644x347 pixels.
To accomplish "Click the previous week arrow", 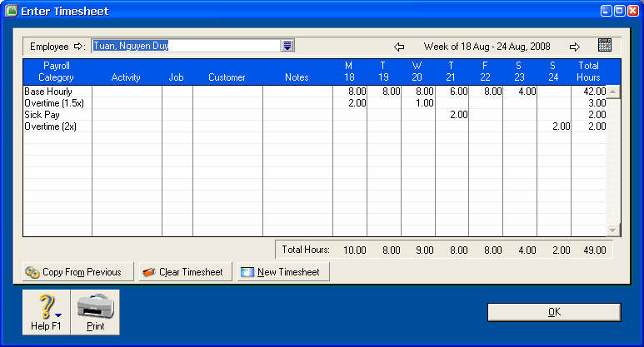I will click(x=399, y=47).
